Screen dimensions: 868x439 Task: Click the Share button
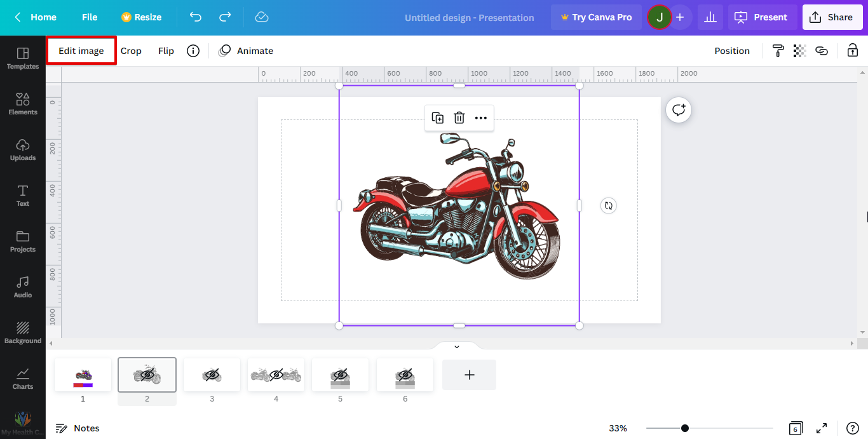tap(832, 17)
